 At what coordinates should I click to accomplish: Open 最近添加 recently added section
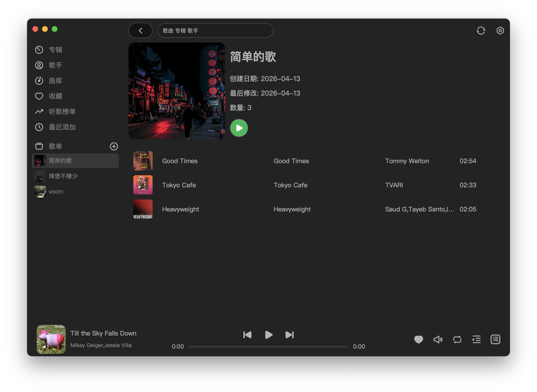[x=62, y=127]
